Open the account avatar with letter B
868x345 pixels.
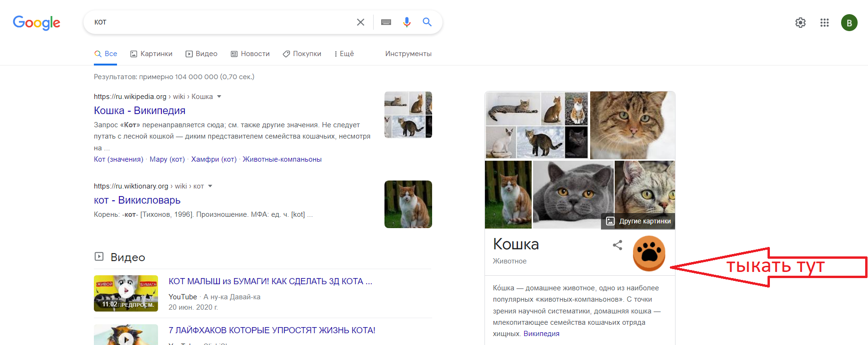tap(849, 23)
